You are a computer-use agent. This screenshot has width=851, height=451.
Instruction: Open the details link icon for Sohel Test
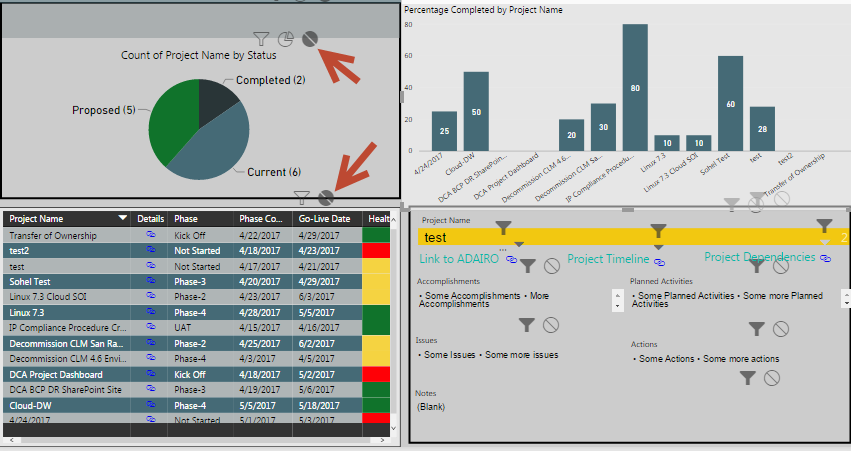click(x=150, y=281)
